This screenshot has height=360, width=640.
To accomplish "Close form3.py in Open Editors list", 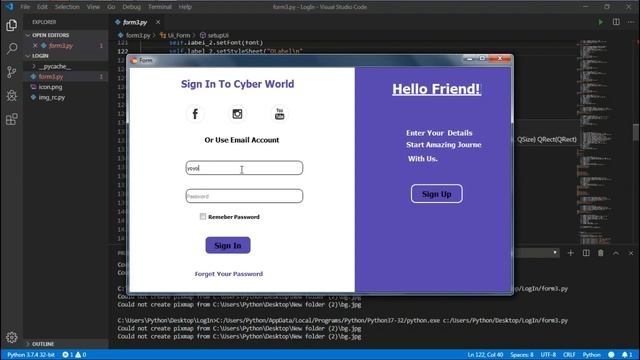I will pyautogui.click(x=35, y=46).
